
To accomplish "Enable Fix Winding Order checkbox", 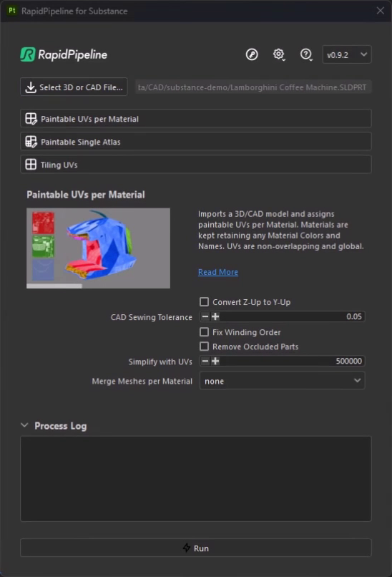I will (x=204, y=332).
